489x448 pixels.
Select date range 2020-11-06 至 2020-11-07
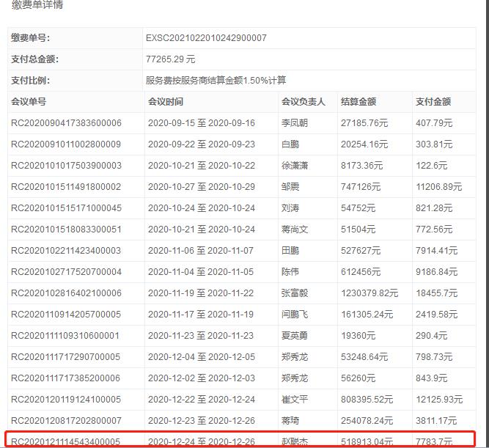(201, 251)
